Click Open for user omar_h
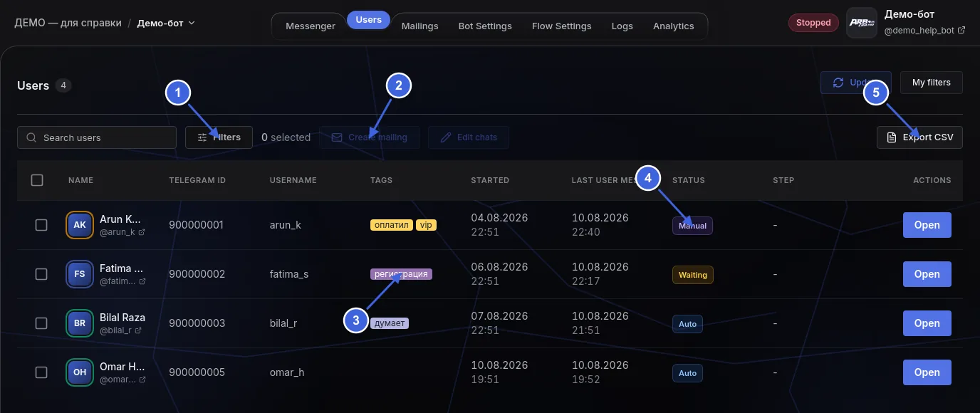This screenshot has width=980, height=413. click(927, 372)
